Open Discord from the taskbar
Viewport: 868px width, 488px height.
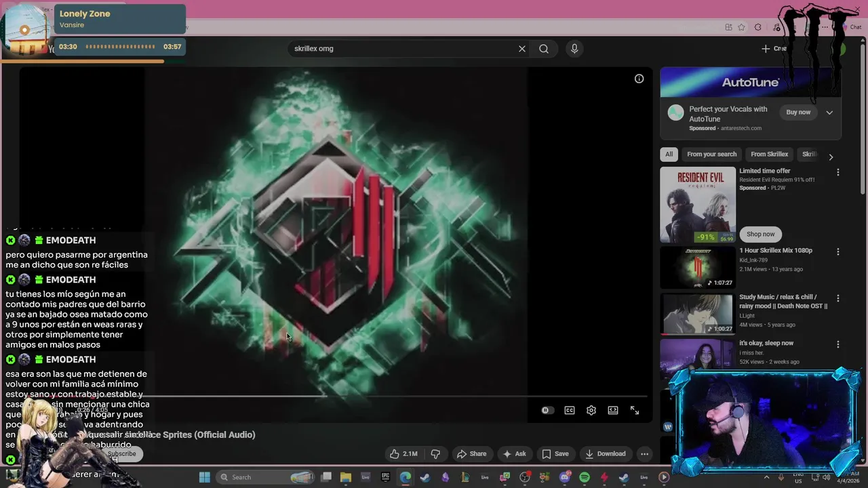(566, 477)
